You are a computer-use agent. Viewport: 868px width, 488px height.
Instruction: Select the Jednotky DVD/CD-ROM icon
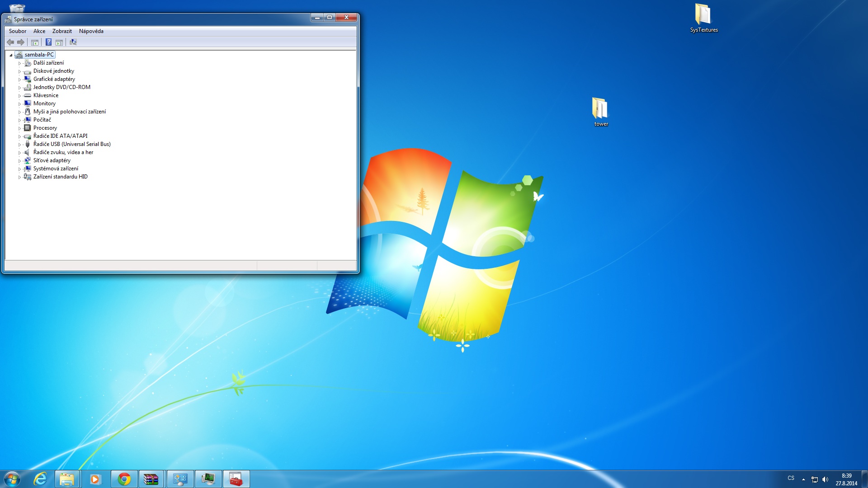point(28,88)
